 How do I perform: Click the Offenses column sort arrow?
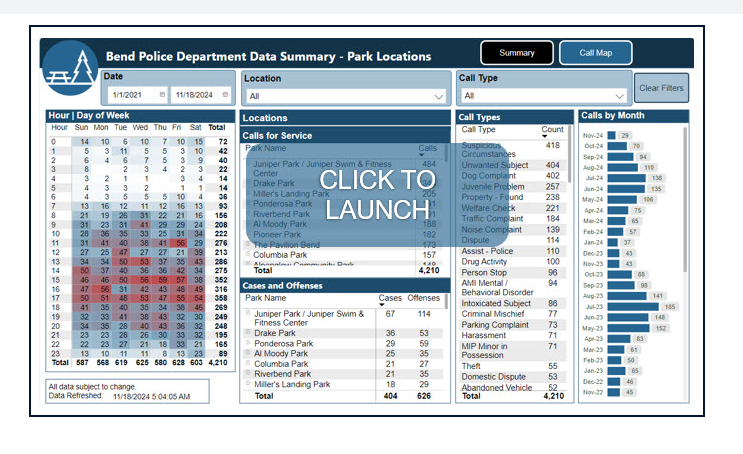click(x=423, y=307)
